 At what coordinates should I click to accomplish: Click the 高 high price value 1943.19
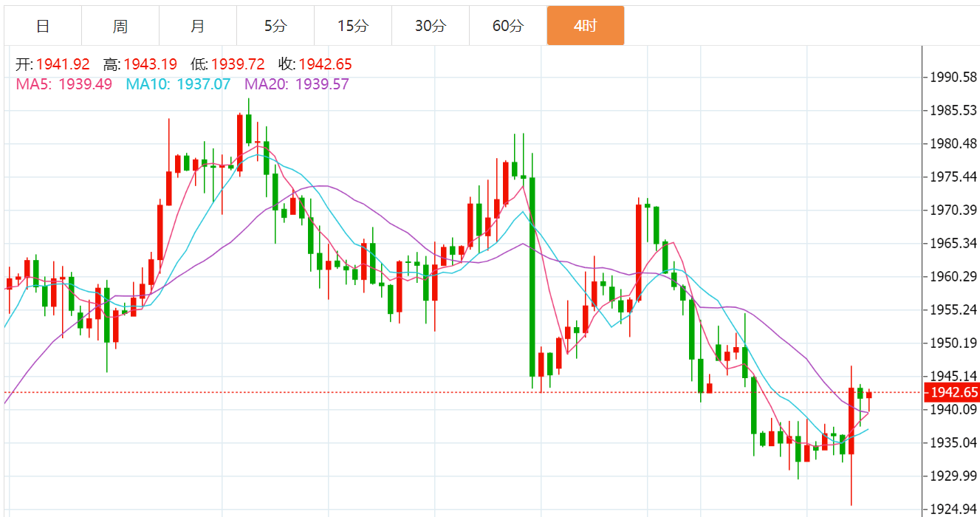click(x=150, y=65)
